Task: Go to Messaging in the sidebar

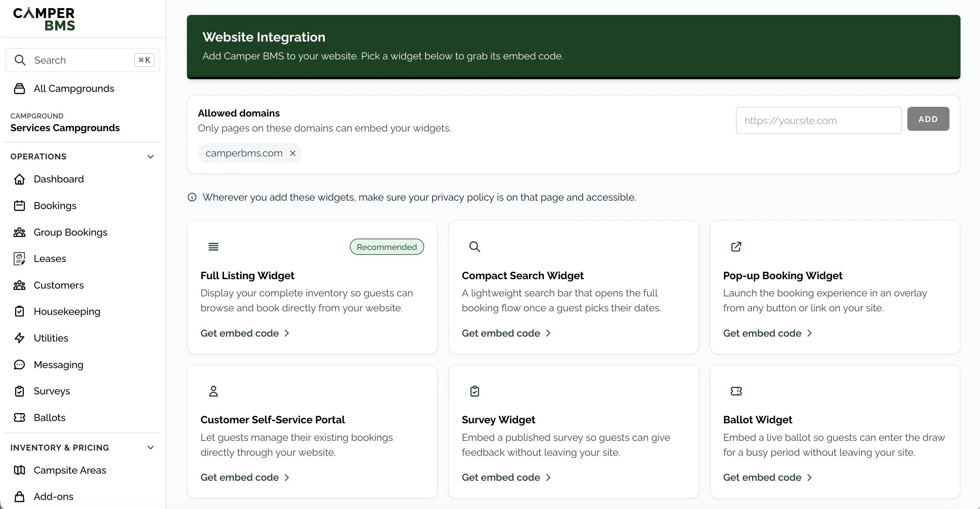Action: (x=83, y=365)
